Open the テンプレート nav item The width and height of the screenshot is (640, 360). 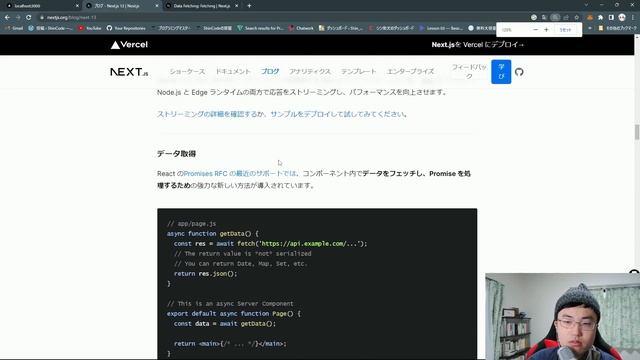click(x=358, y=71)
